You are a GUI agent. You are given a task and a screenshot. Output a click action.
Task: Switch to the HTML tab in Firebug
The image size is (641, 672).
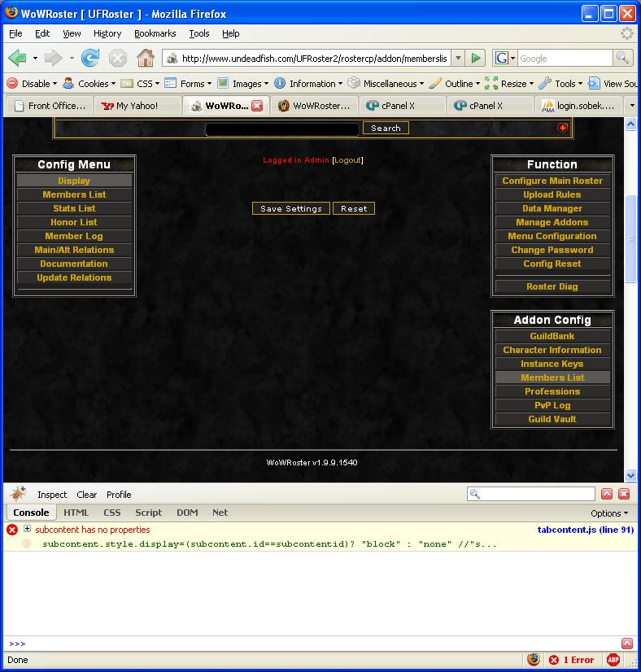(76, 513)
